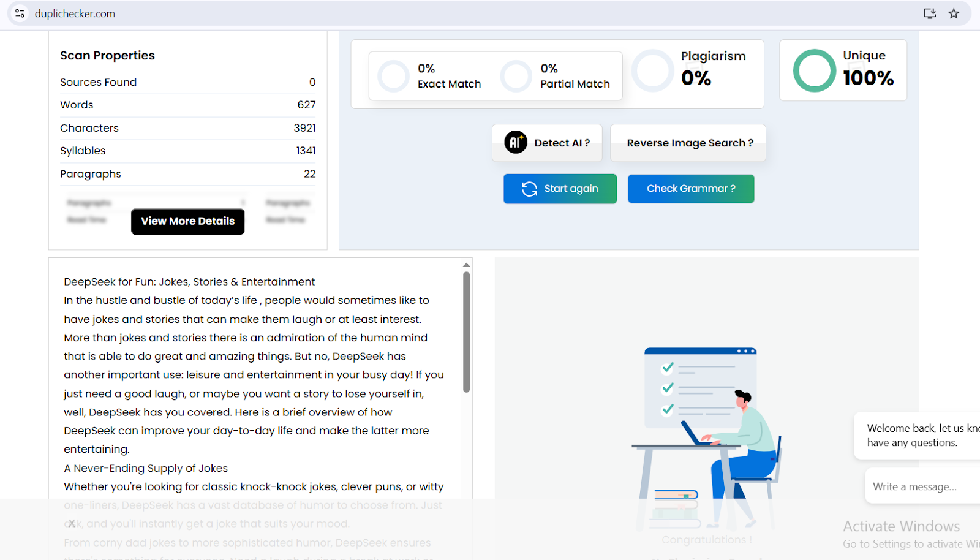Screen dimensions: 980x560
Task: Click the Plagiarism percentage circle
Action: click(653, 70)
